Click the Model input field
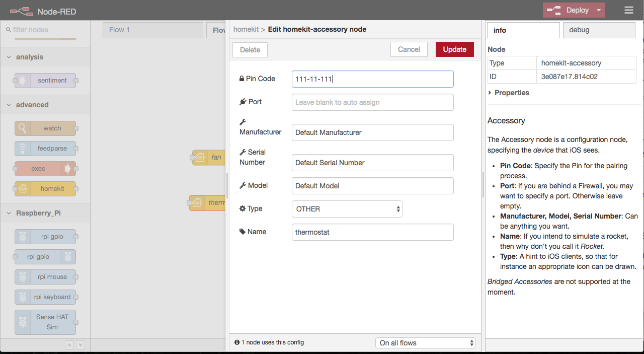644x354 pixels. [373, 186]
